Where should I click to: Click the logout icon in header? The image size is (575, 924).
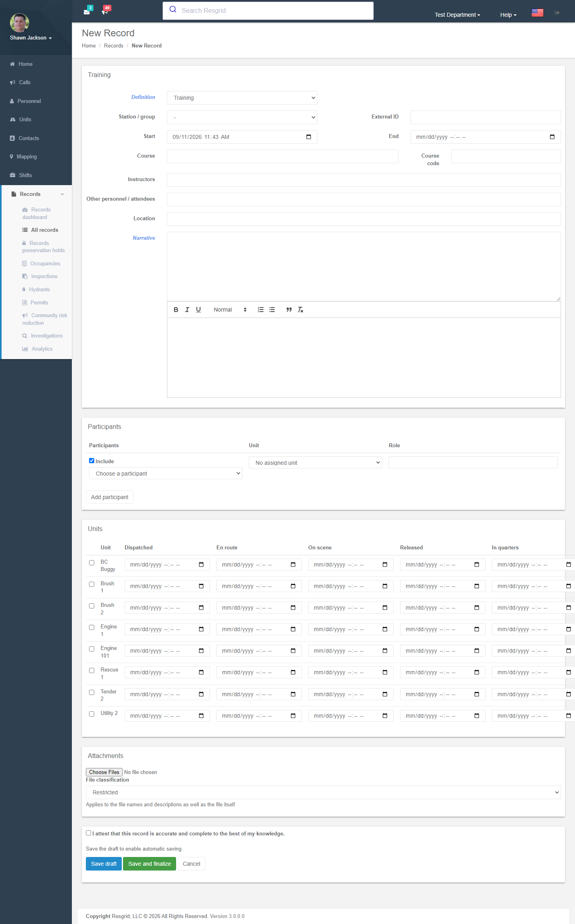[x=557, y=13]
